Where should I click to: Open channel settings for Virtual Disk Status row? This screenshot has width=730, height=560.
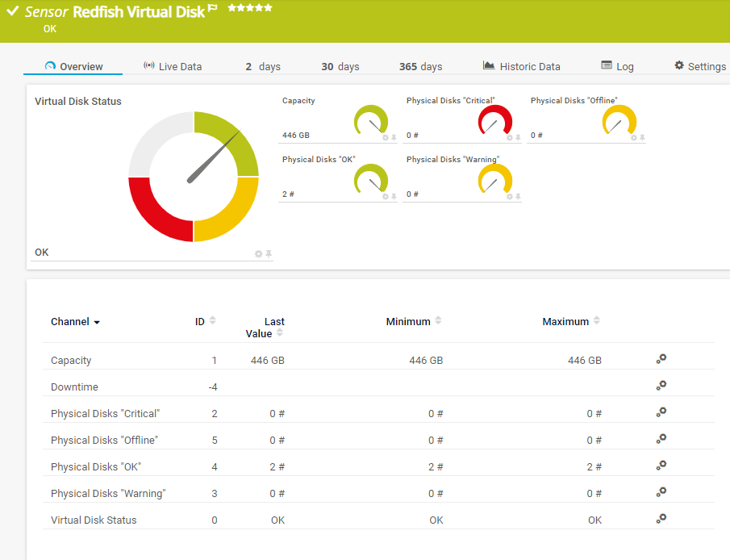(661, 520)
